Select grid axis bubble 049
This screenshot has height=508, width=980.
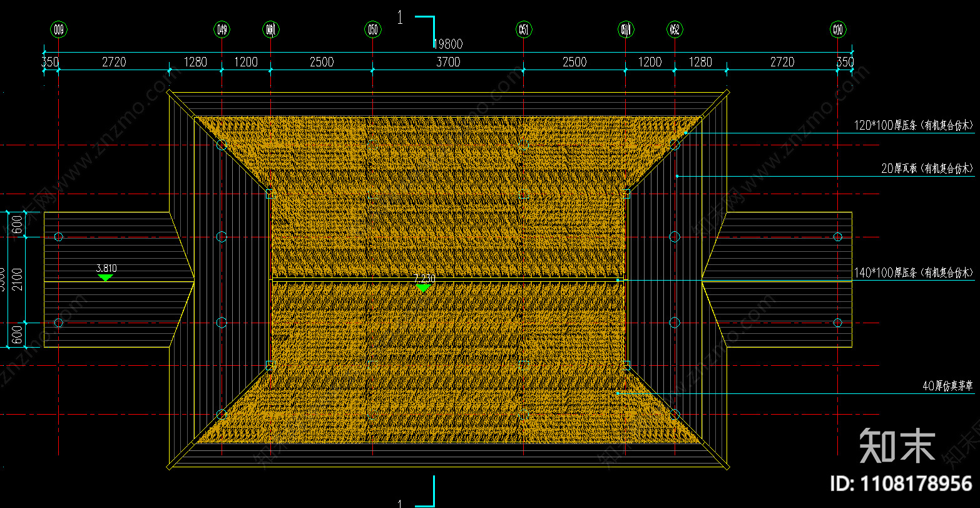[x=222, y=29]
